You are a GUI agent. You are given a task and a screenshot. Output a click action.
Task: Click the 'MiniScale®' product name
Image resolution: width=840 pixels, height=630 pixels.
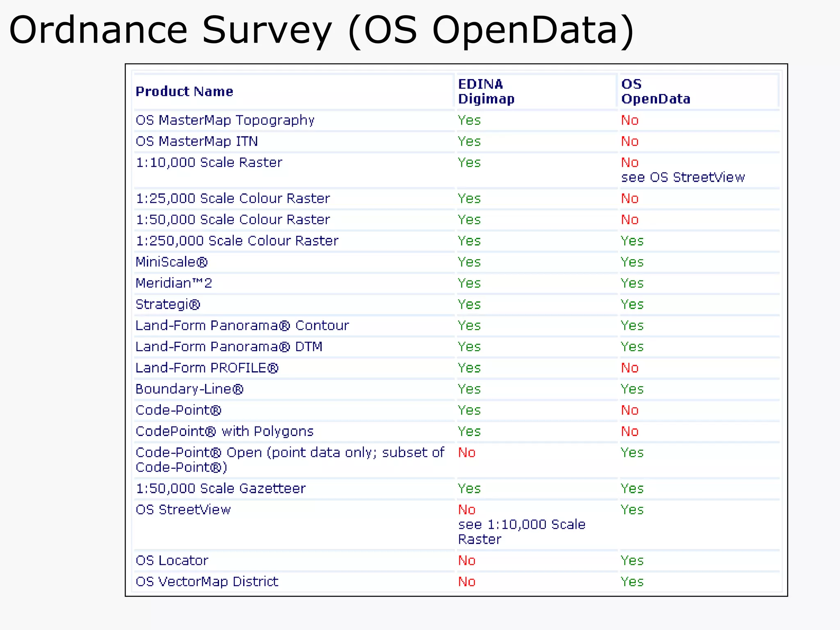click(x=171, y=262)
